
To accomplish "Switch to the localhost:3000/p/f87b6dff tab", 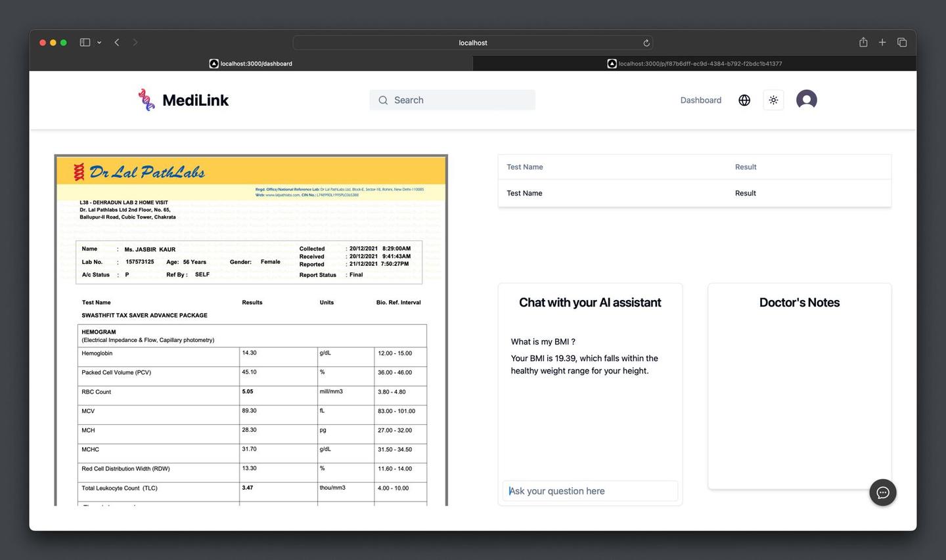I will [695, 64].
